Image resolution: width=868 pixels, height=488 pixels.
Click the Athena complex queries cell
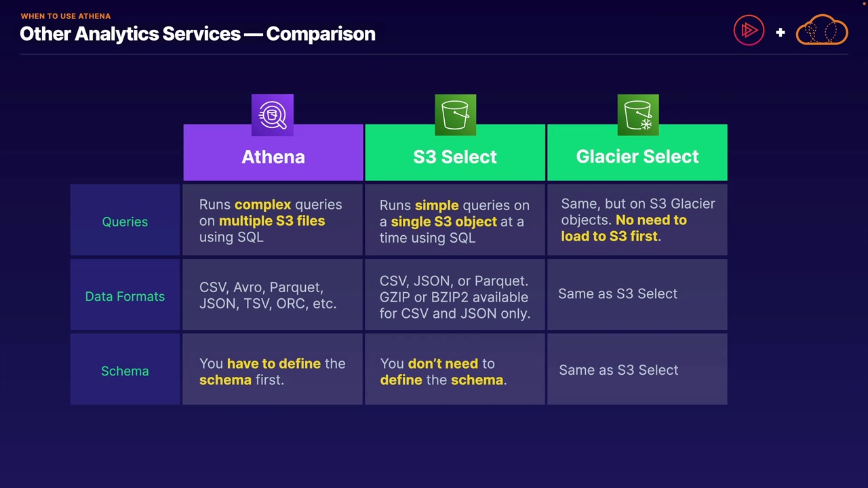pos(273,221)
